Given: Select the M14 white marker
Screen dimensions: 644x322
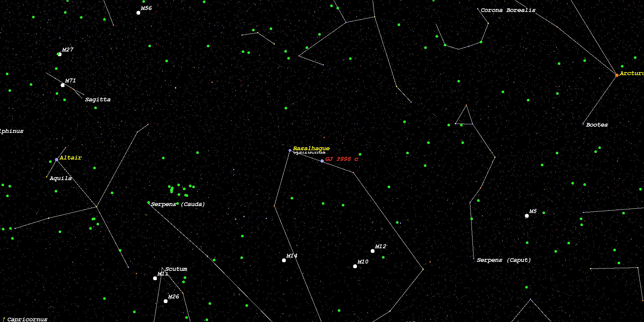Looking at the screenshot, I should click(284, 260).
